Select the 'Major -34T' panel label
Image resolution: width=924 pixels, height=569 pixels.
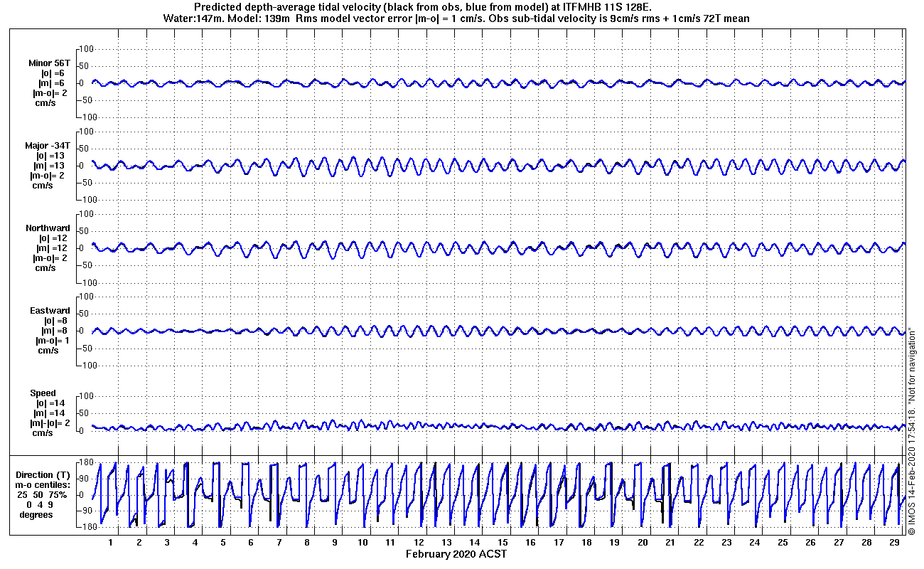[48, 146]
